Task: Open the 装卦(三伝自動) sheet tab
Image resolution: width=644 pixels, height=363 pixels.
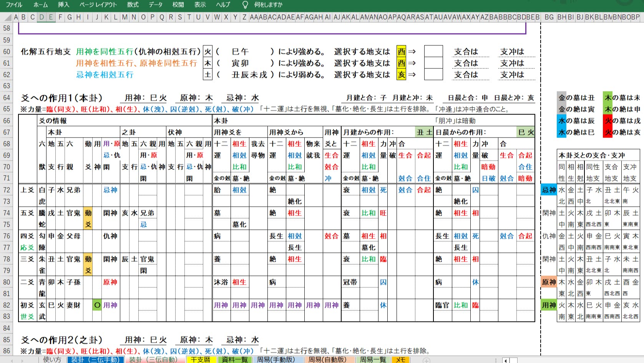Action: [153, 360]
